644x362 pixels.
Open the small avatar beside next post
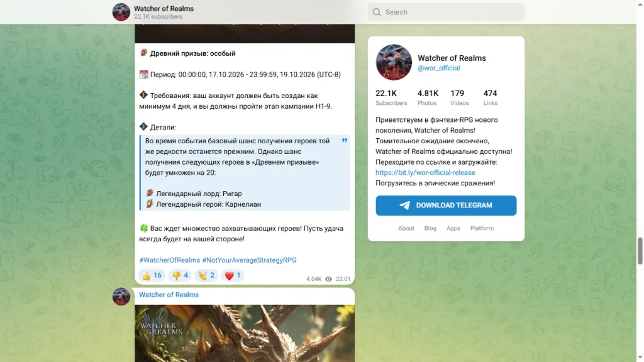[x=121, y=297]
